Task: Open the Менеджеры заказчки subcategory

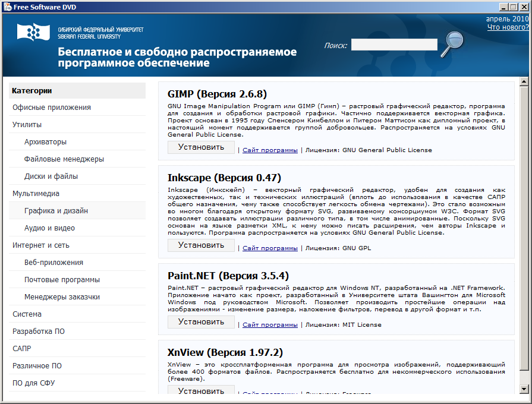Action: (x=77, y=297)
